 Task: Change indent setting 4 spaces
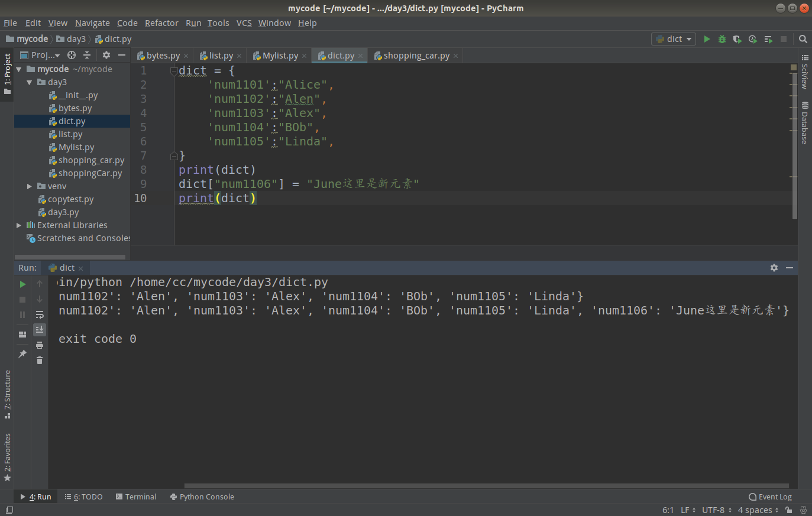[x=758, y=510]
